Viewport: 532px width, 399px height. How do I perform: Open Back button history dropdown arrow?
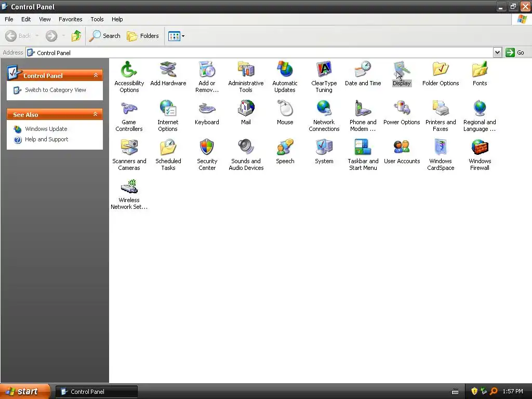pos(37,36)
